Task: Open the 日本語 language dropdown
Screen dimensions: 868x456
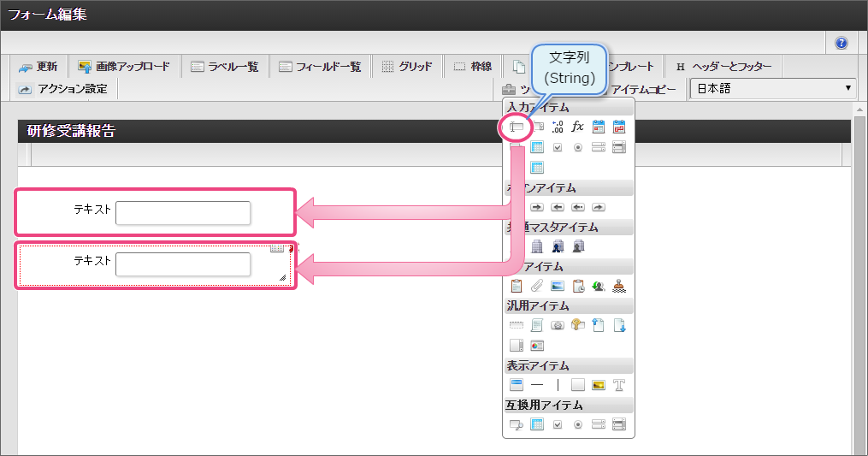Action: point(773,89)
